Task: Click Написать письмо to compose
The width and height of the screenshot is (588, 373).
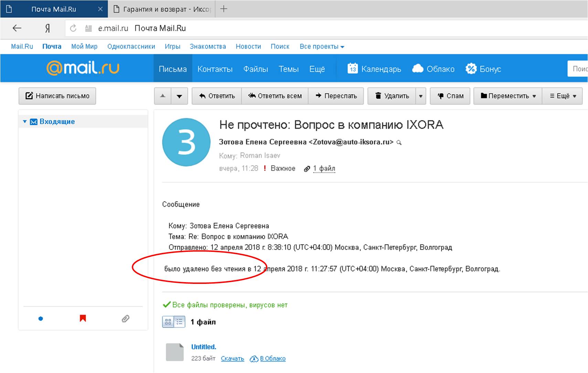Action: [57, 96]
